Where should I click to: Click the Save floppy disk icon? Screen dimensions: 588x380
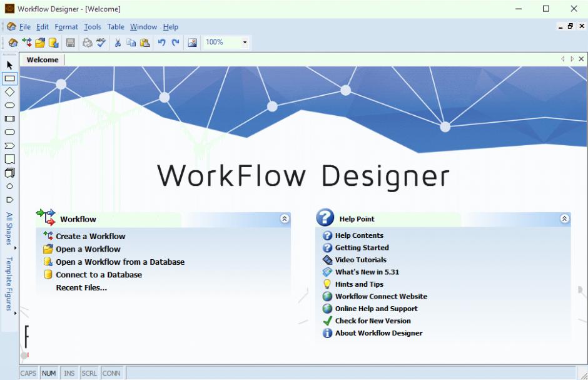[x=71, y=43]
